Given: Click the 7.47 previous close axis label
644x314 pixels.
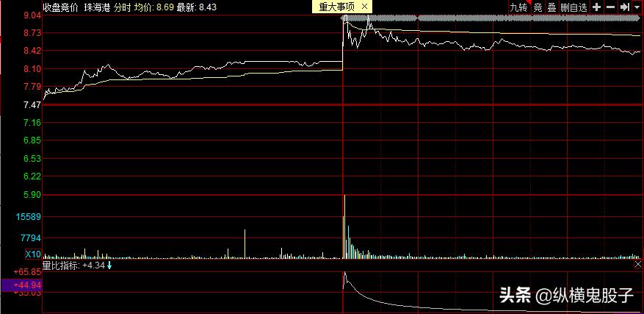Looking at the screenshot, I should click(33, 105).
